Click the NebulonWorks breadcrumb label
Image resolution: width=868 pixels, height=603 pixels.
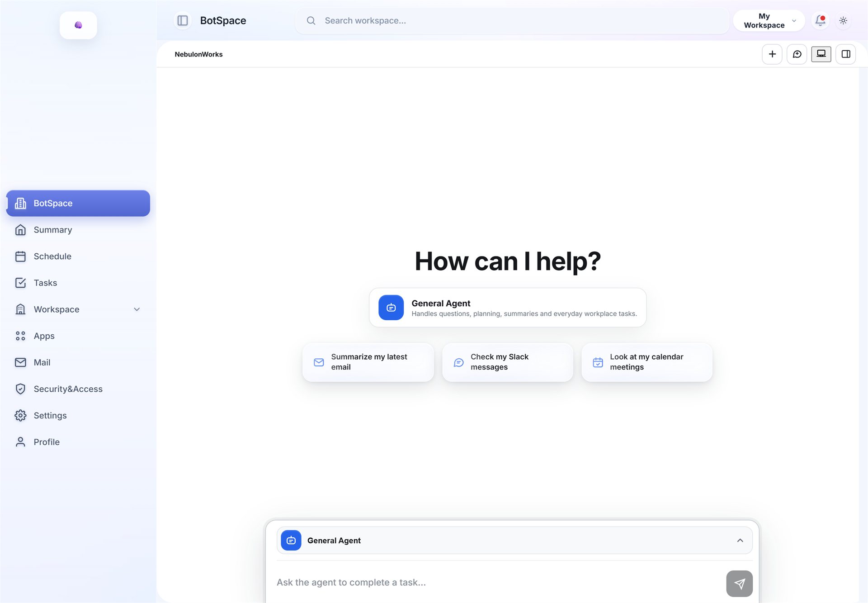tap(198, 54)
